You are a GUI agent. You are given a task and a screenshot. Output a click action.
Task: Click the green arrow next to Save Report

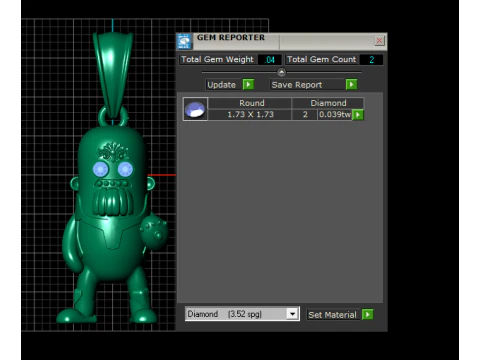351,85
